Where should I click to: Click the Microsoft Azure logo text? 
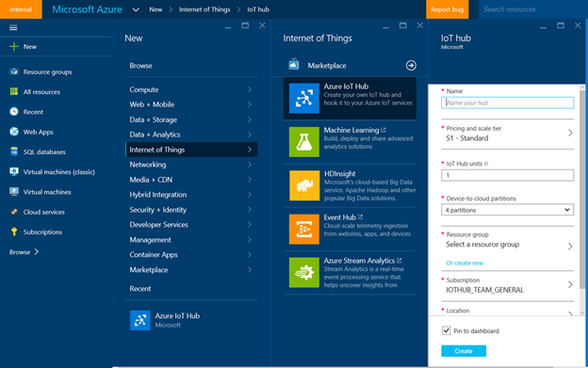pyautogui.click(x=87, y=9)
